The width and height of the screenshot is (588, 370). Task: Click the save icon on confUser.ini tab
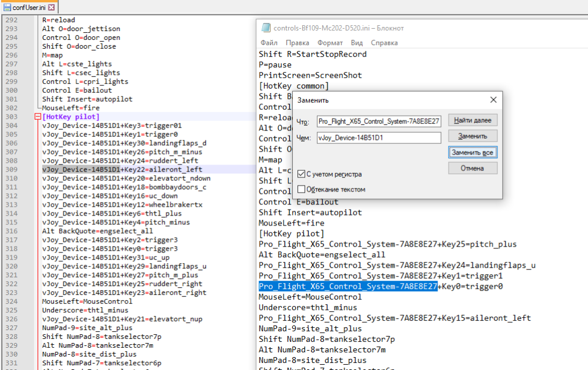point(7,7)
